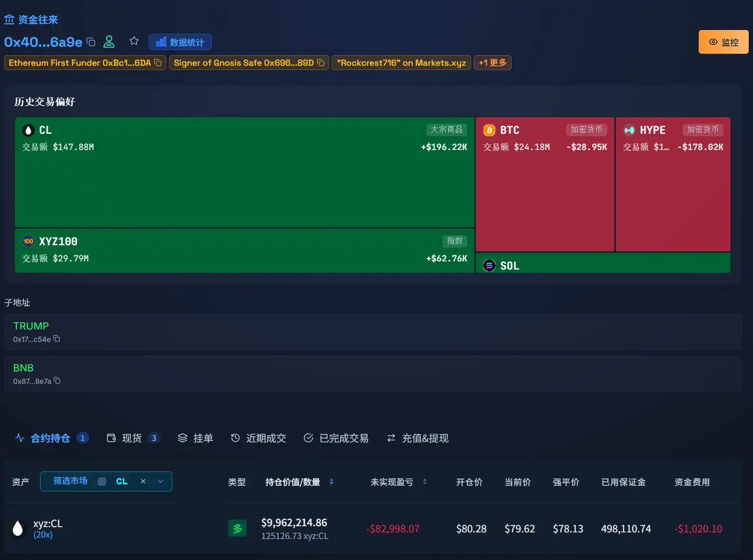Star the address as a favorite
The width and height of the screenshot is (753, 560).
point(134,41)
